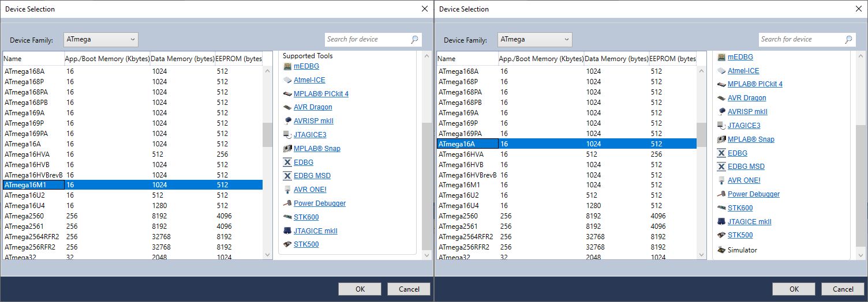Image resolution: width=868 pixels, height=302 pixels.
Task: Open mEDBG link in left window
Action: (306, 66)
